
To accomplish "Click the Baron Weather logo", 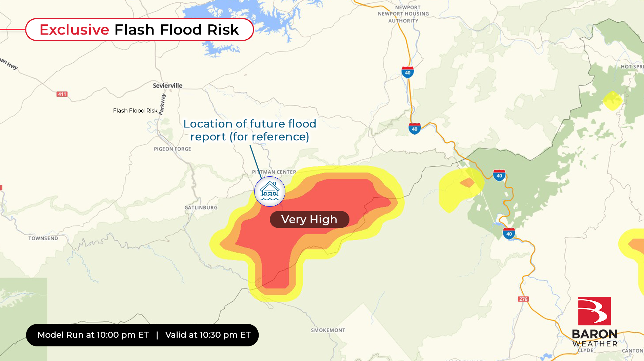I will [595, 322].
